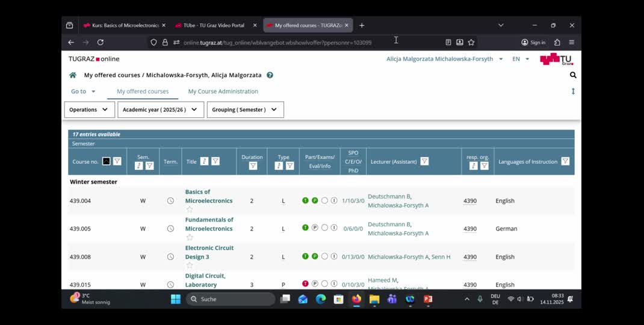Expand the Operations dropdown
644x325 pixels.
(89, 110)
